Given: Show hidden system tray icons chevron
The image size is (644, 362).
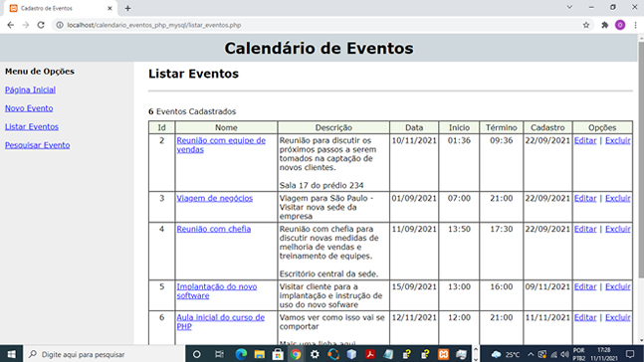Looking at the screenshot, I should (531, 354).
